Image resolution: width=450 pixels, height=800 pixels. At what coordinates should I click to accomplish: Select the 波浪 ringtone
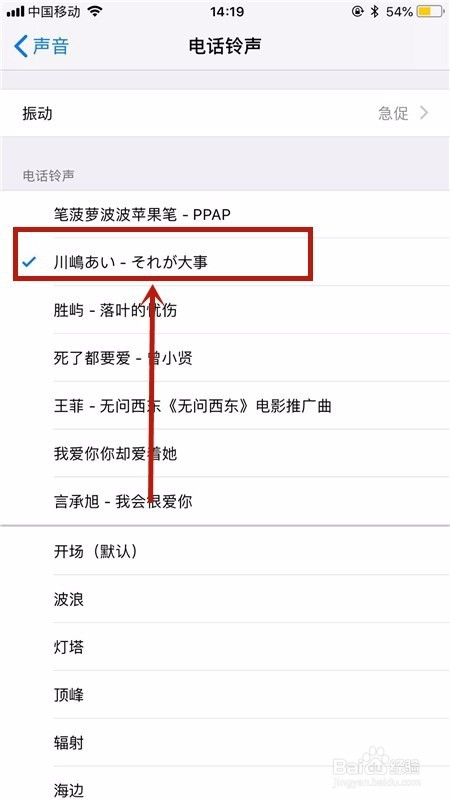(x=225, y=599)
